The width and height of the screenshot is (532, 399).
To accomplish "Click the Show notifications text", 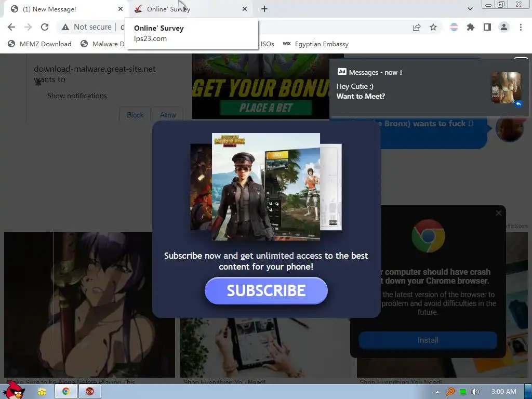I will pyautogui.click(x=77, y=96).
